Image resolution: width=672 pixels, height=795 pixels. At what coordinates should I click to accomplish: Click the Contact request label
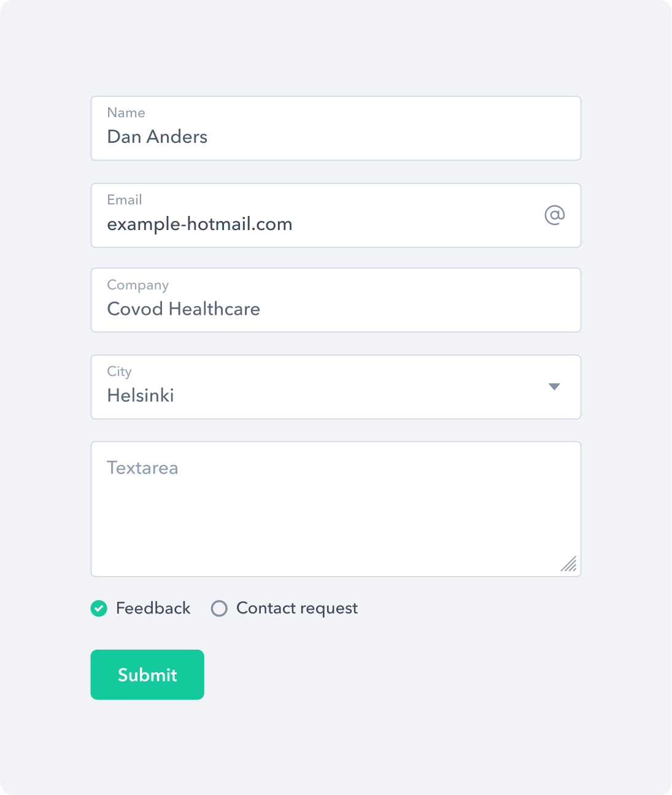[x=296, y=608]
